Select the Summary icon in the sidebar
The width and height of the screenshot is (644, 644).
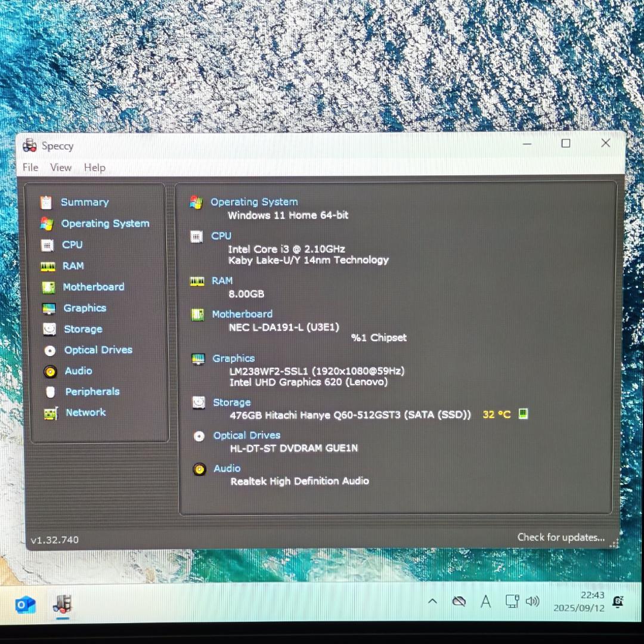[x=47, y=203]
